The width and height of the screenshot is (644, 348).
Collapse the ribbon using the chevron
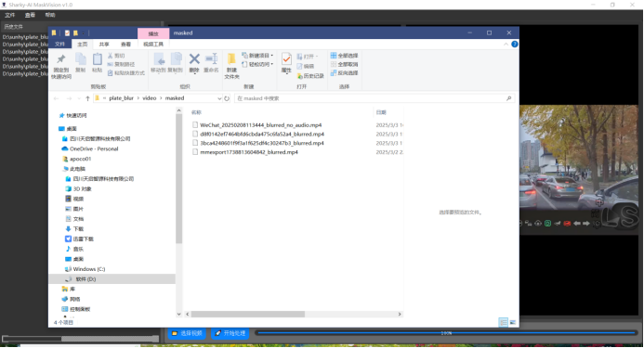pyautogui.click(x=506, y=44)
